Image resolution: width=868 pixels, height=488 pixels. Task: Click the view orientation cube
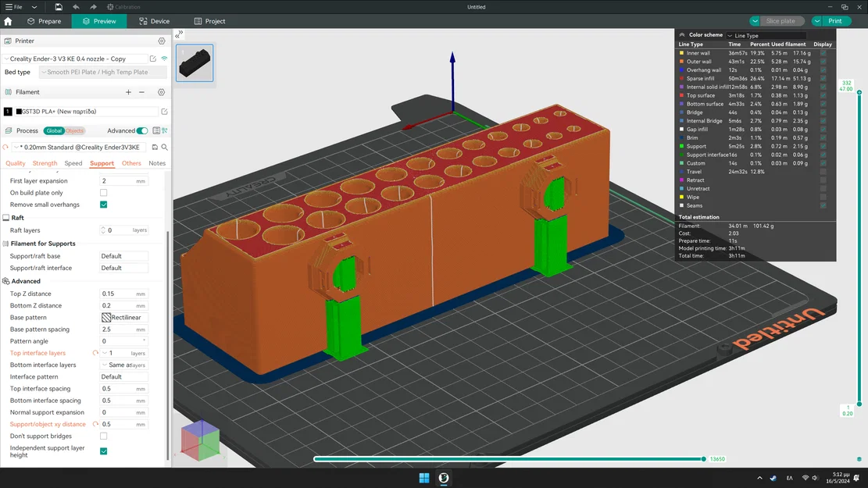click(199, 440)
